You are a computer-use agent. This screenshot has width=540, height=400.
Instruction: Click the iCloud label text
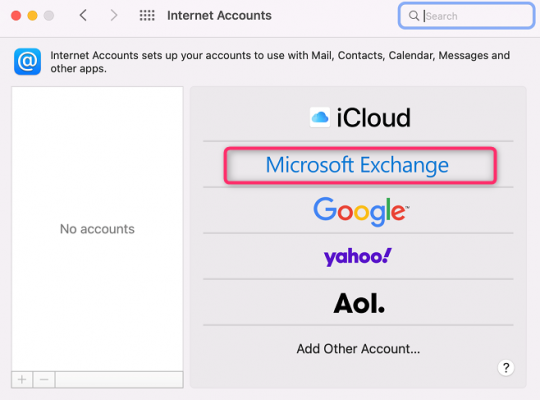click(x=373, y=117)
